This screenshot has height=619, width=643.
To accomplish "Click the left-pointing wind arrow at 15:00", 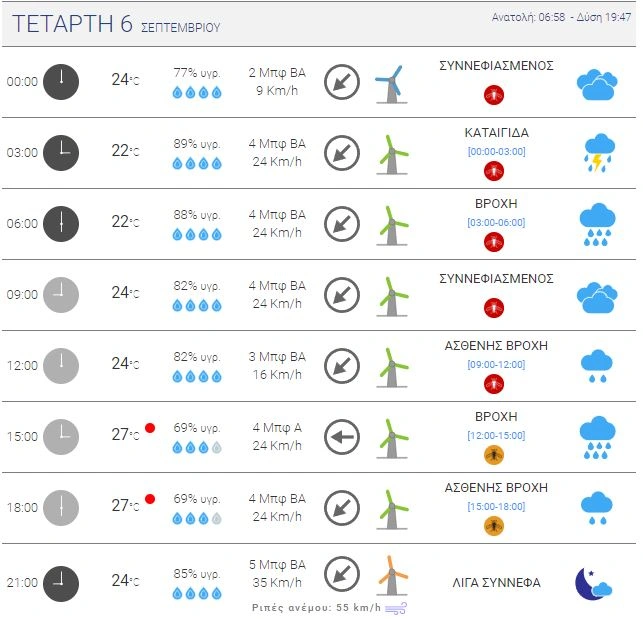I will coord(342,436).
